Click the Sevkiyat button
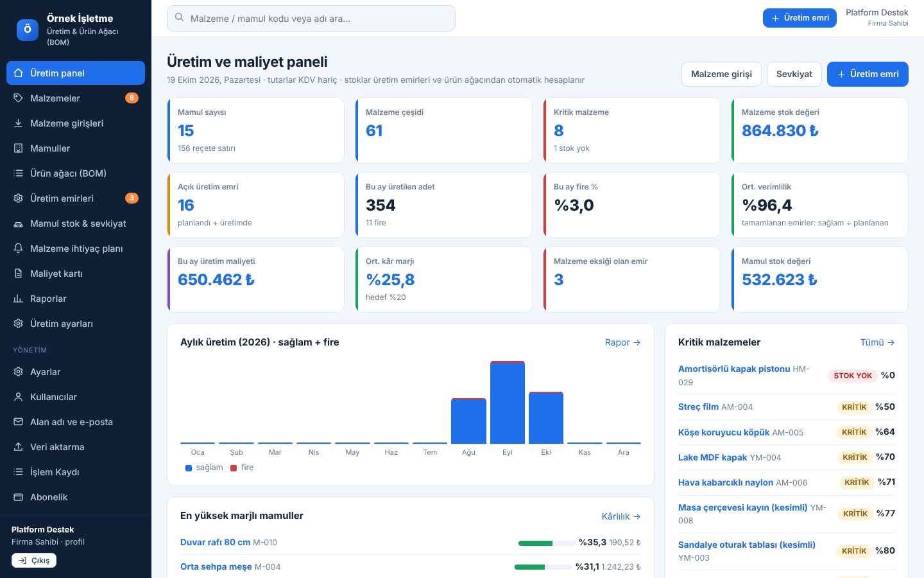 794,74
